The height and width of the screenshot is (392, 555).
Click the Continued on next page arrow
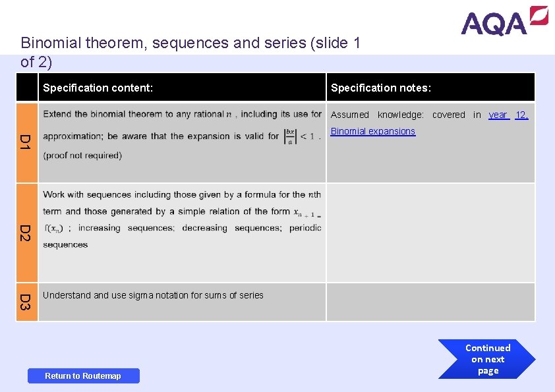488,360
